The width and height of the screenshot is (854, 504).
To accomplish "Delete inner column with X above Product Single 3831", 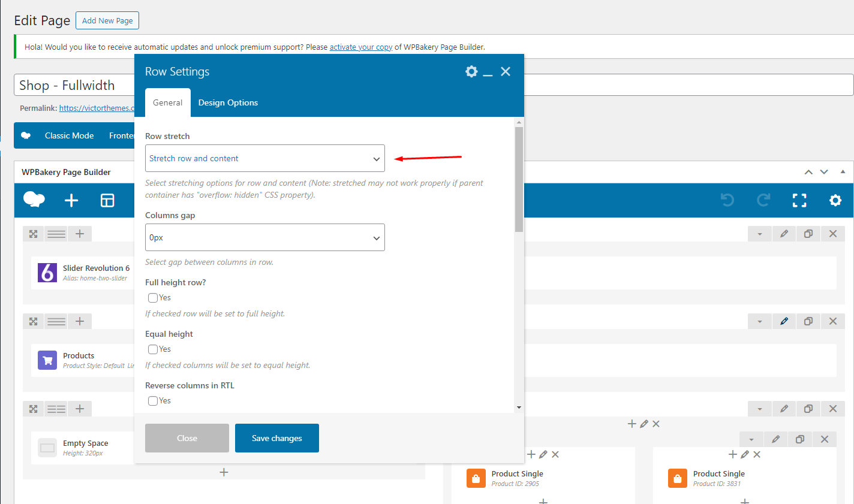I will [757, 454].
